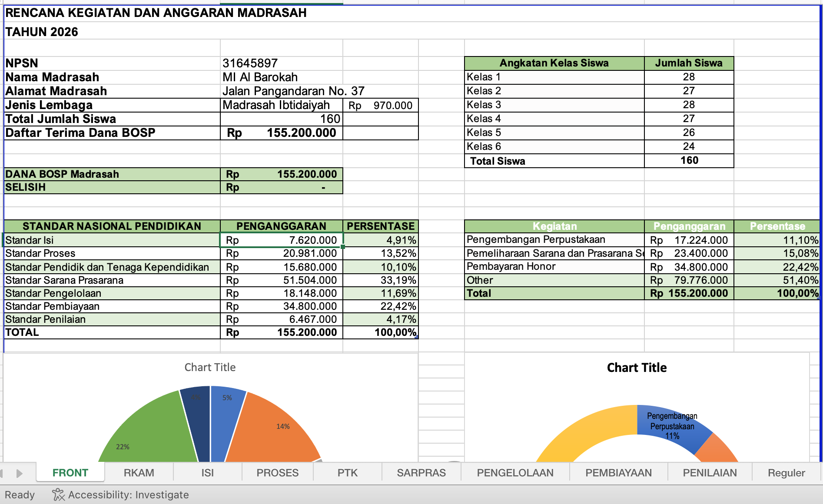Switch to the PENGELOLAAN sheet
Screen dimensions: 823x504
[x=515, y=473]
